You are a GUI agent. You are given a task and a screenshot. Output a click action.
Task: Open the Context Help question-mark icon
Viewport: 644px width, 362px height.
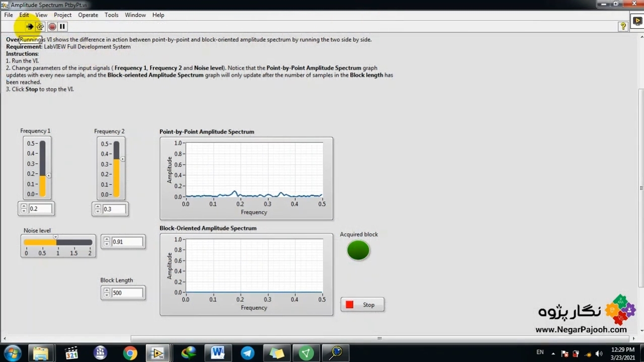coord(623,27)
